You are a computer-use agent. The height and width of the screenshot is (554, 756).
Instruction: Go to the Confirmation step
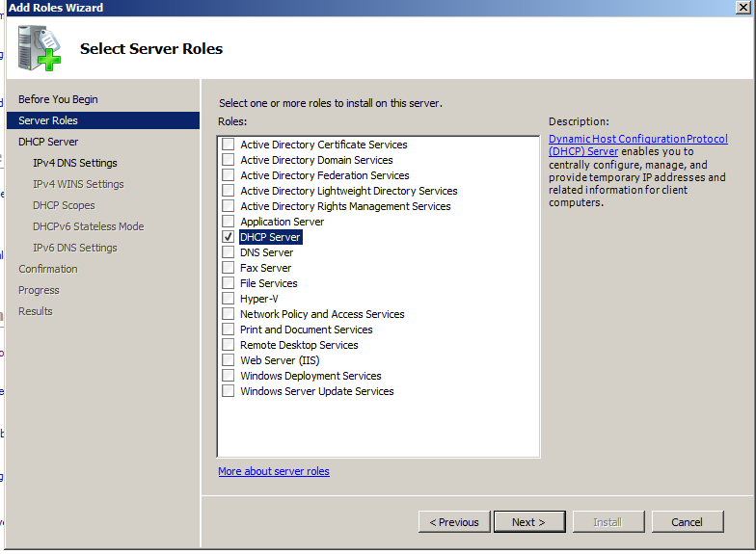point(48,269)
